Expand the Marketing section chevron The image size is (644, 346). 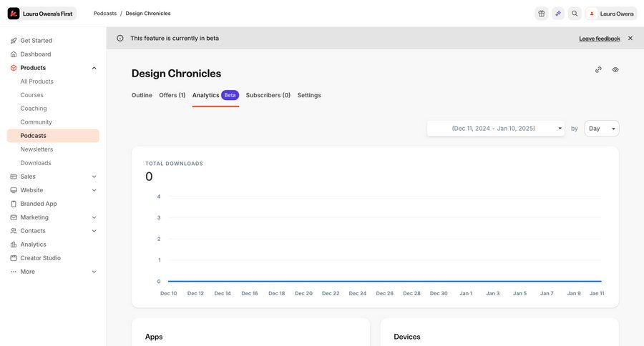[x=94, y=217]
